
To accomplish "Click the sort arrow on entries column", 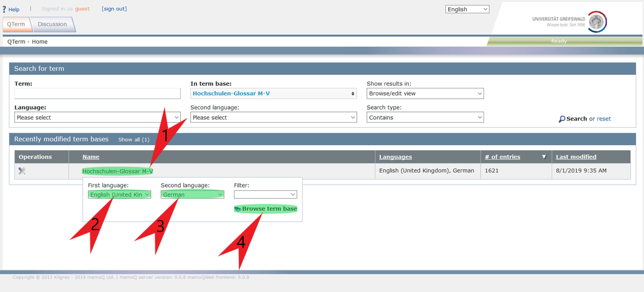I will point(544,157).
